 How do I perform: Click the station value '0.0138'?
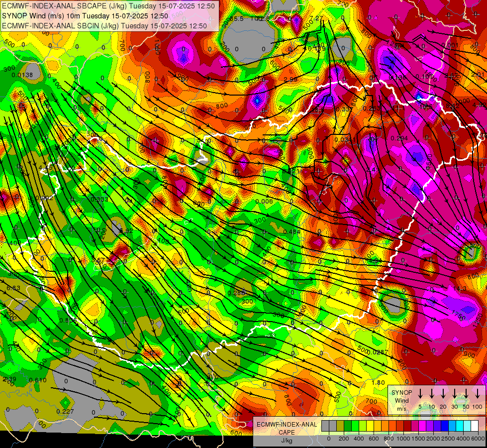point(22,75)
